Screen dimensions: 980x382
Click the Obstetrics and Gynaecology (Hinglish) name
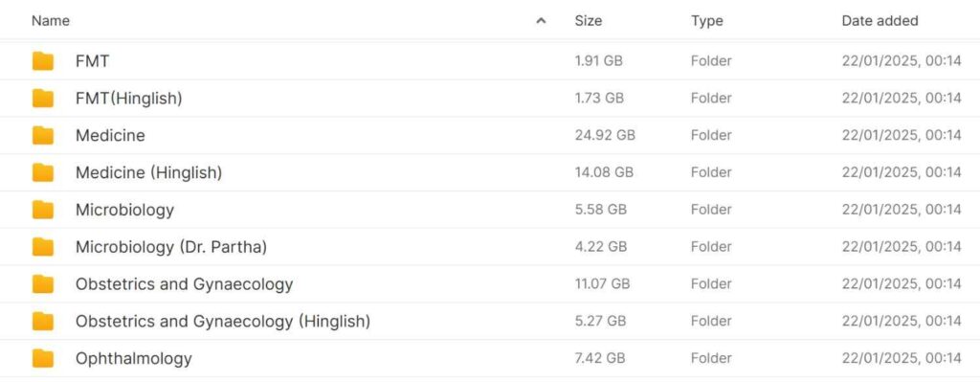click(223, 322)
